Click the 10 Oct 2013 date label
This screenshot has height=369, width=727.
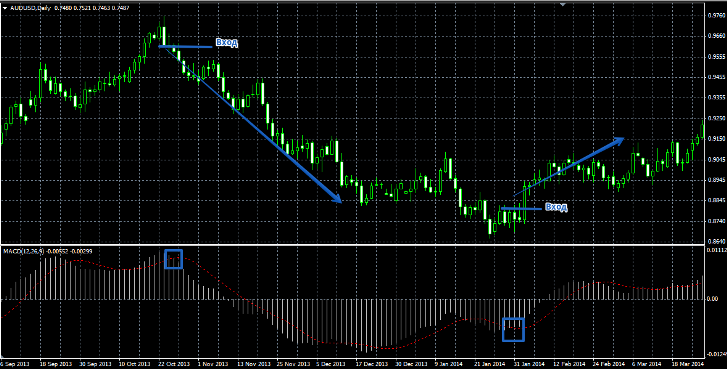[134, 365]
